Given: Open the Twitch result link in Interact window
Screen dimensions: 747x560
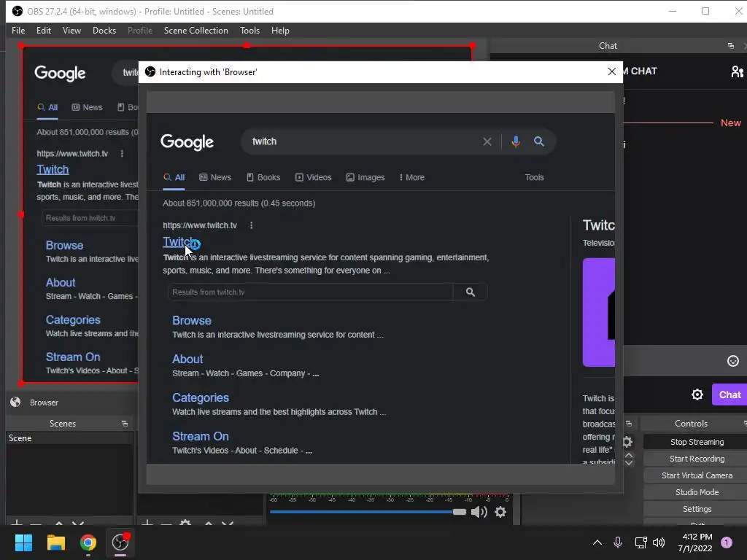Looking at the screenshot, I should point(178,241).
